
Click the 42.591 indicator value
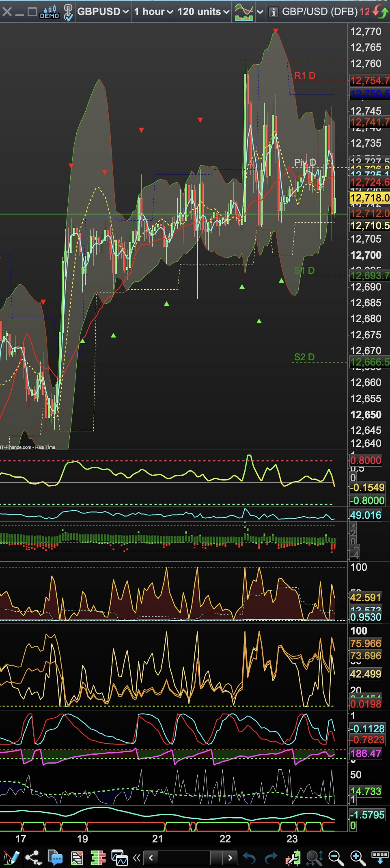tap(366, 597)
